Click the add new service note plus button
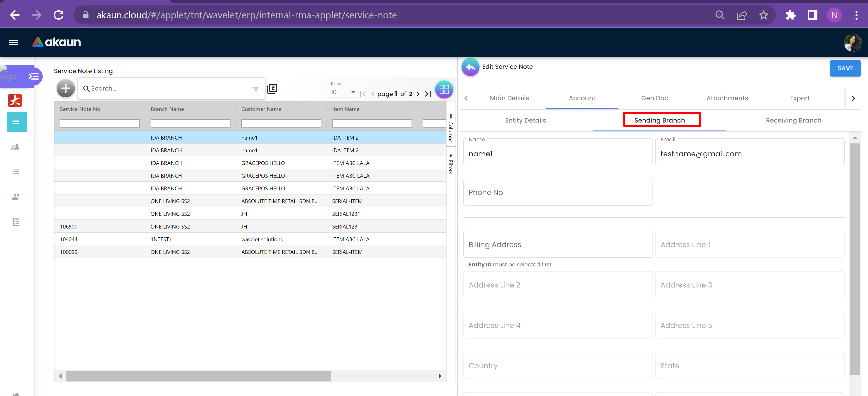 pos(66,89)
